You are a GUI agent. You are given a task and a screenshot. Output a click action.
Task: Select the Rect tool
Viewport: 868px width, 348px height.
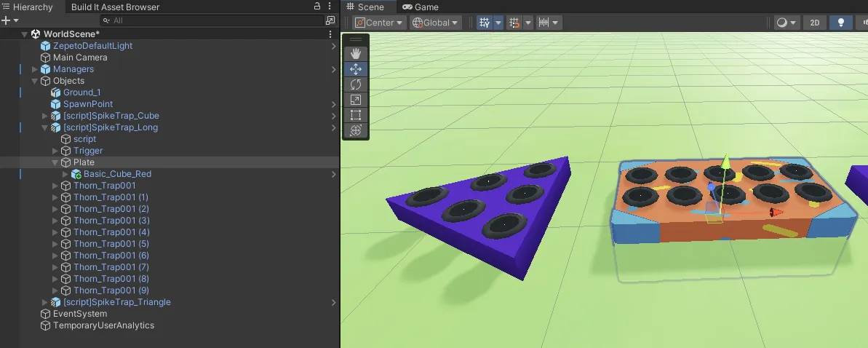coord(356,115)
